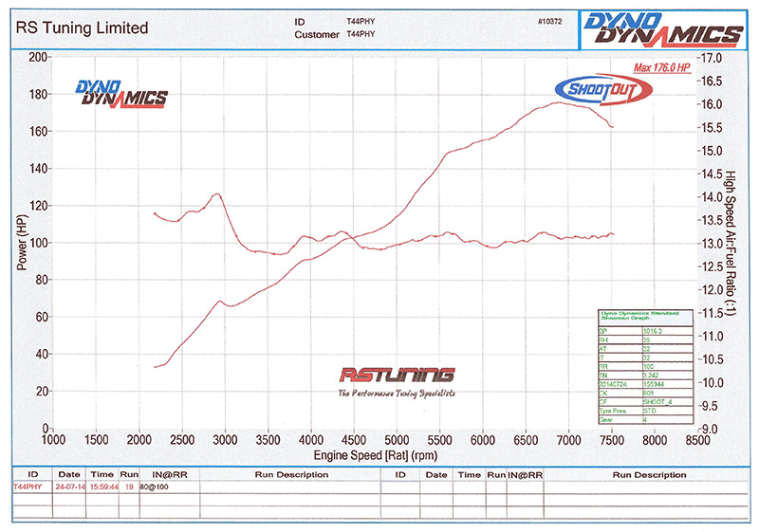Click the RSTuning logo in the chart
Viewport: 759px width, 532px height.
click(x=397, y=375)
